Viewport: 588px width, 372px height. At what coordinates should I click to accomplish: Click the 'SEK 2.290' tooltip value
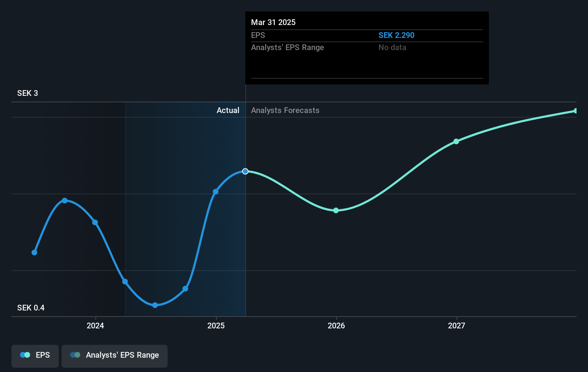click(x=396, y=35)
